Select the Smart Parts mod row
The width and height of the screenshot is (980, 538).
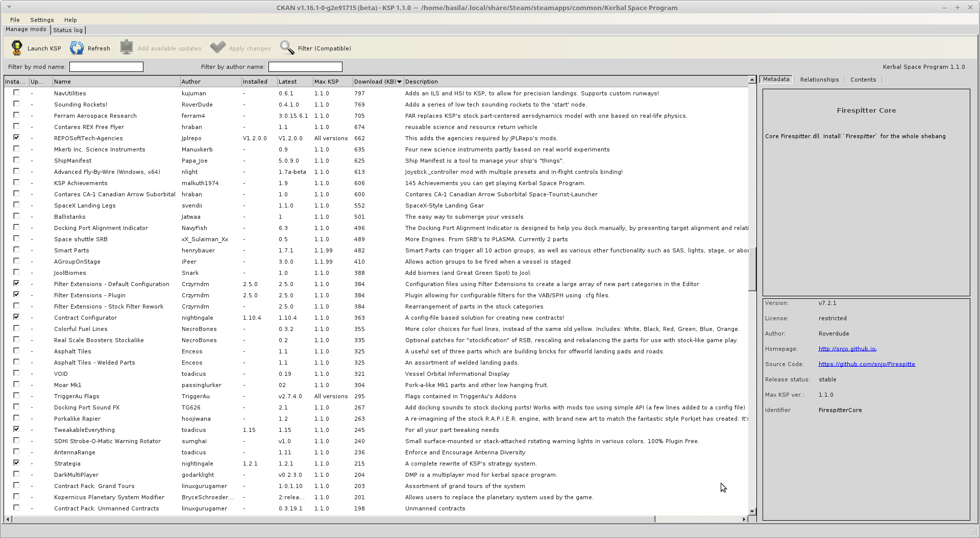coord(376,250)
